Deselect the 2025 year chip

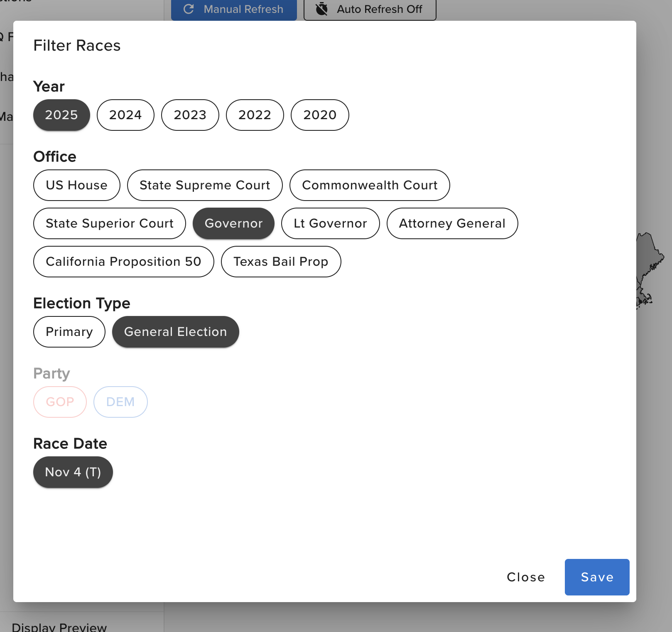pyautogui.click(x=61, y=115)
